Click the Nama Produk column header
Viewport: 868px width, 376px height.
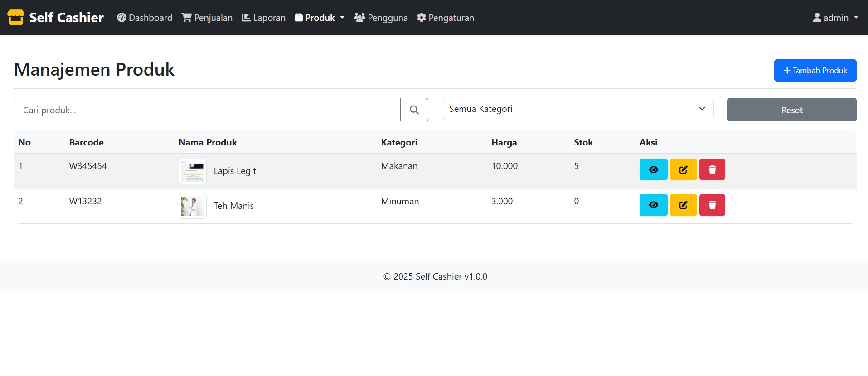click(208, 142)
